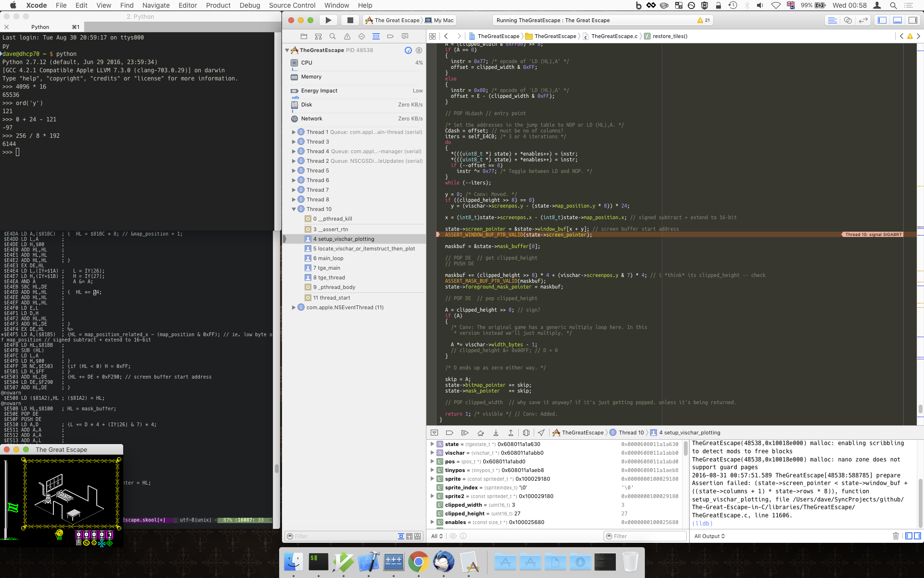Screen dimensions: 924x578
Task: Click the My Mac destination selector
Action: point(439,20)
